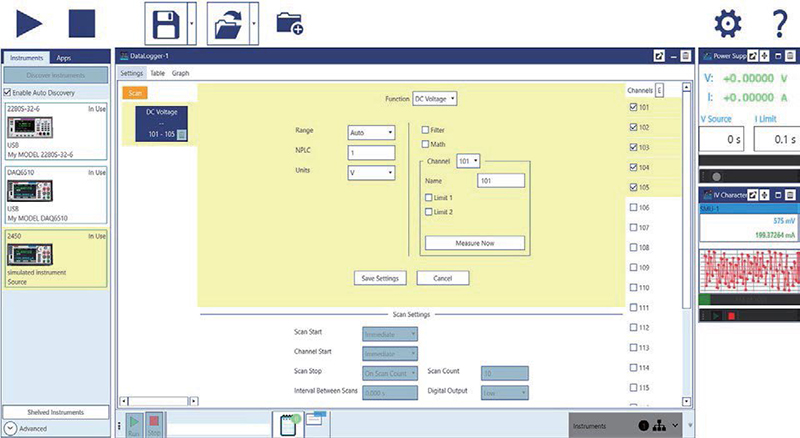800x438 pixels.
Task: Open the Units dropdown
Action: pos(371,173)
